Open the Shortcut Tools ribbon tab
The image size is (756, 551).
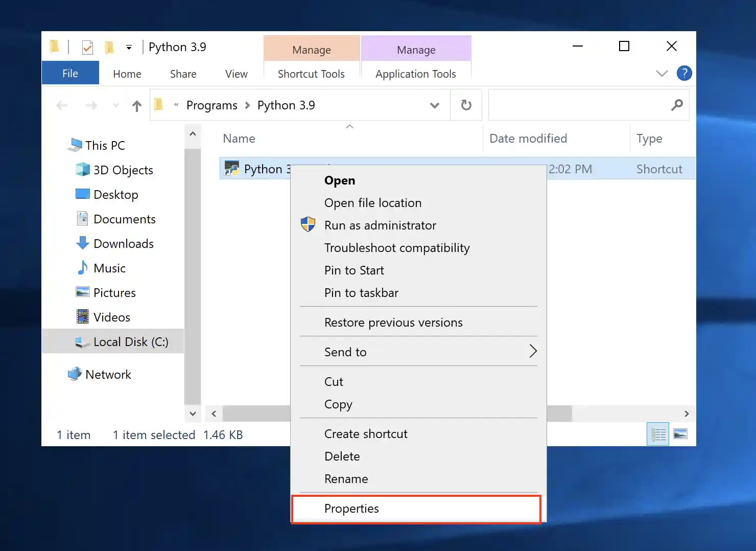311,74
